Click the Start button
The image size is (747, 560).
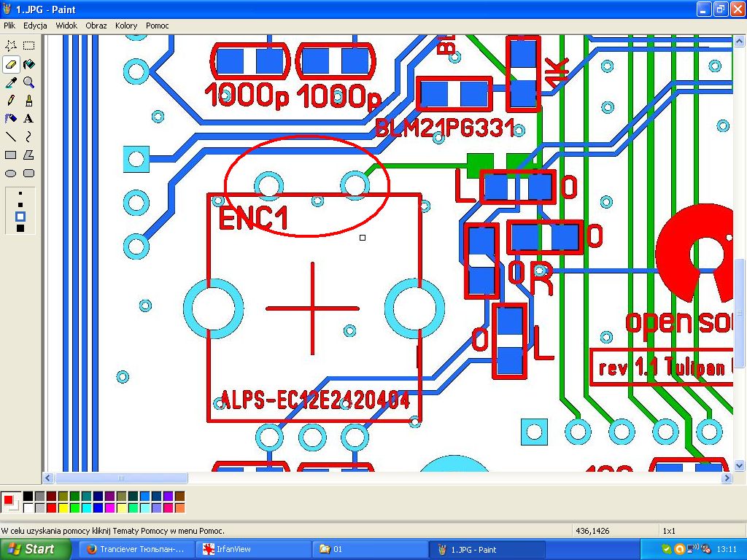click(31, 549)
